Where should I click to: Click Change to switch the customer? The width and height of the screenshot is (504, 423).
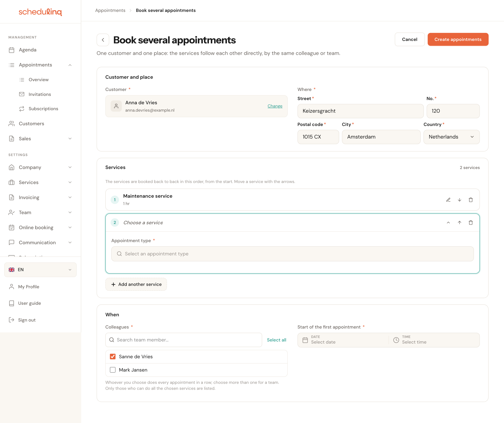tap(275, 106)
